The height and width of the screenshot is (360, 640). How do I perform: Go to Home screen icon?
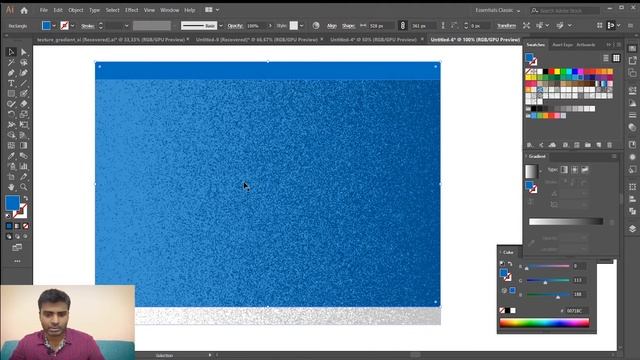coord(24,10)
